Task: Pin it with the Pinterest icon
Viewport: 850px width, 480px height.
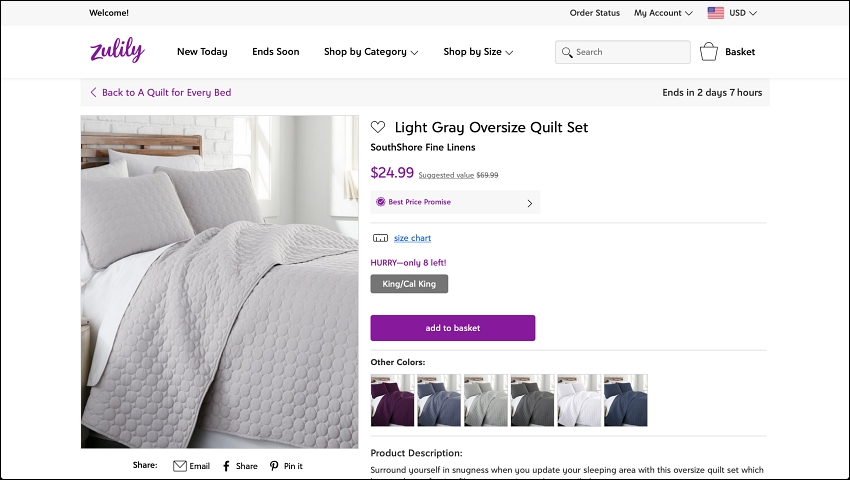Action: point(274,466)
